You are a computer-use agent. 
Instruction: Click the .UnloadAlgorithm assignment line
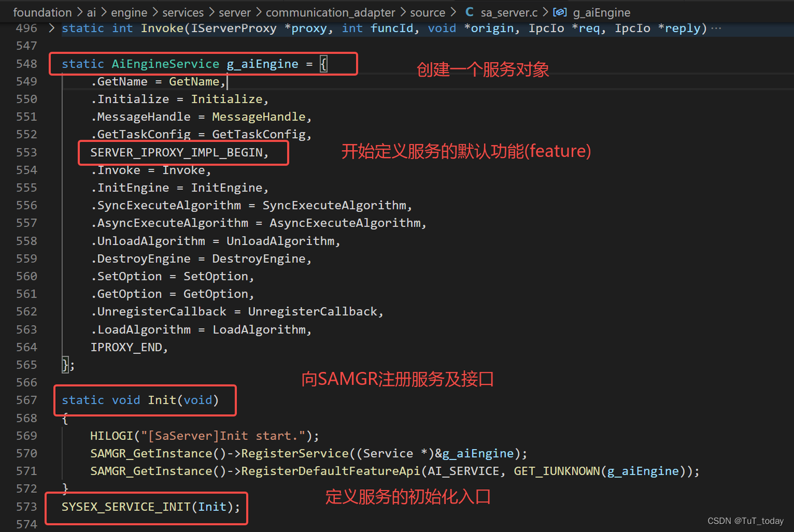[216, 241]
